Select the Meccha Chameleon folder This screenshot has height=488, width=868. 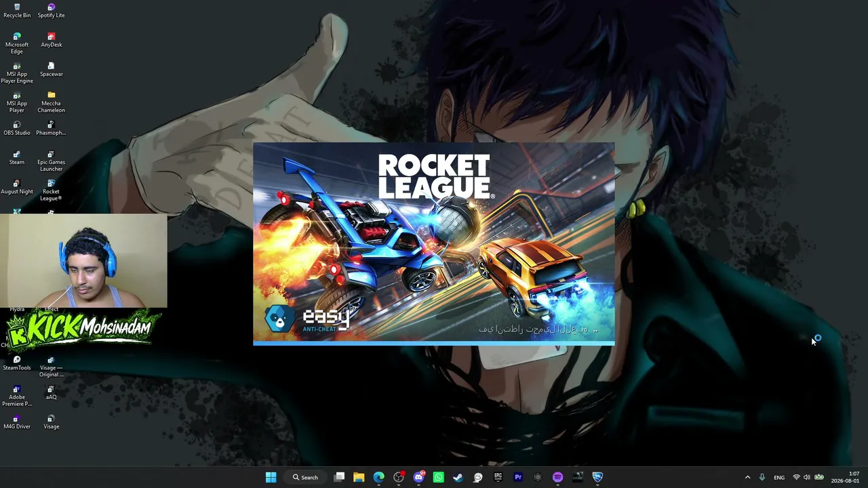(x=51, y=102)
